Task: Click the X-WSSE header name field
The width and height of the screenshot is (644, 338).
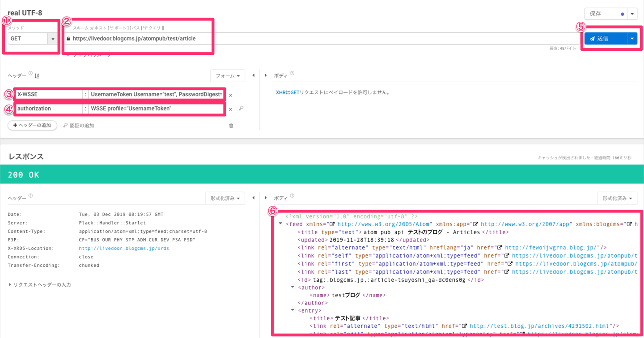Action: (x=48, y=95)
